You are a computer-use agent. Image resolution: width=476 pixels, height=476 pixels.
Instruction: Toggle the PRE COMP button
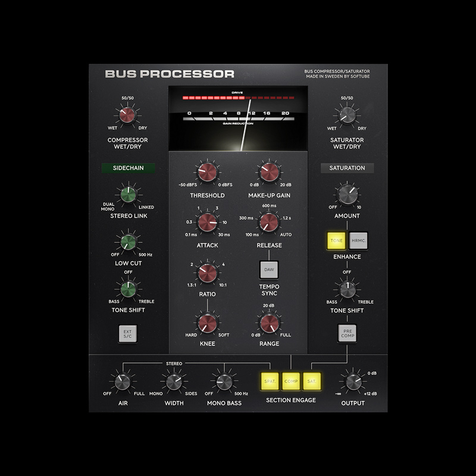click(x=347, y=333)
